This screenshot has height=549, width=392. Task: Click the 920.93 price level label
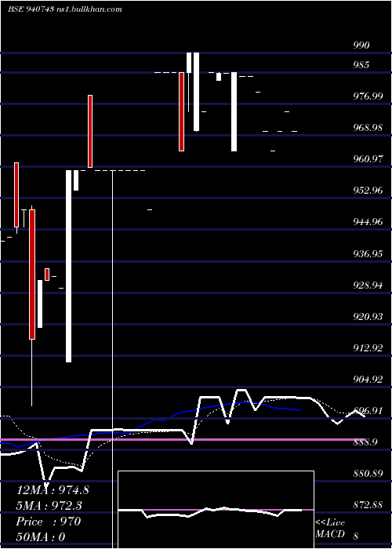[x=368, y=317]
